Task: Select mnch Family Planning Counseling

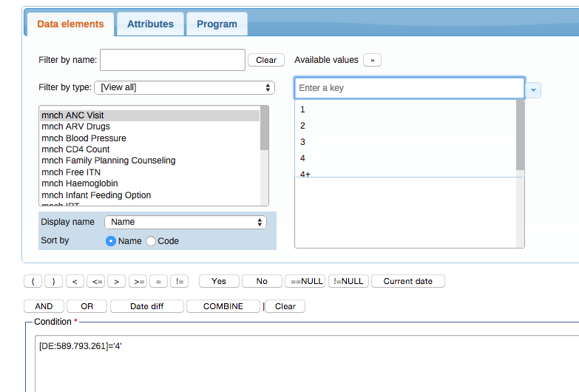Action: (149, 160)
